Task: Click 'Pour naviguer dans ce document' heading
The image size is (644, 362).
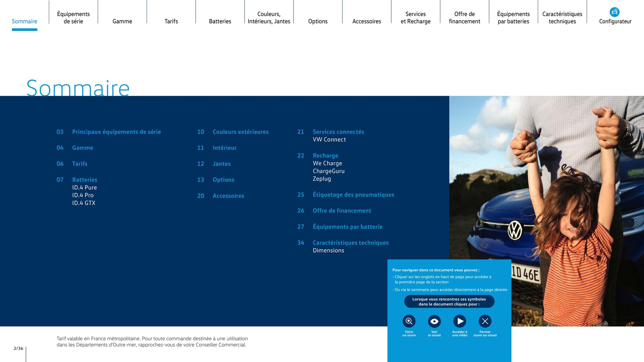Action: point(436,270)
